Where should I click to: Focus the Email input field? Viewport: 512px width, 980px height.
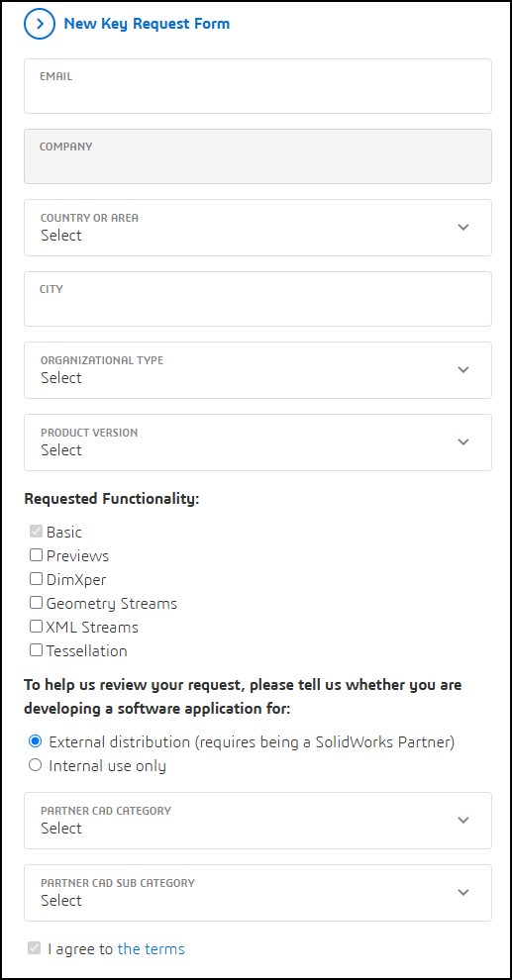tap(257, 86)
